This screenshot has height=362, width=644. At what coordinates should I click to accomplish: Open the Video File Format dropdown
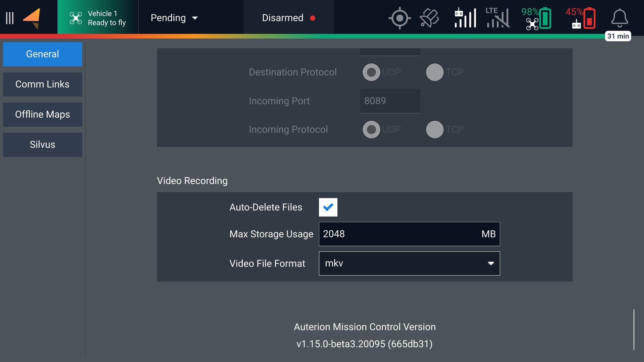tap(409, 263)
